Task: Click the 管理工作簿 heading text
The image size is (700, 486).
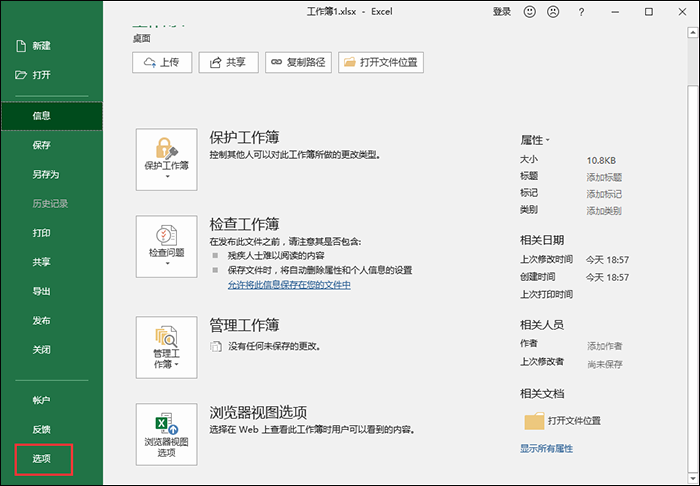Action: pyautogui.click(x=244, y=325)
